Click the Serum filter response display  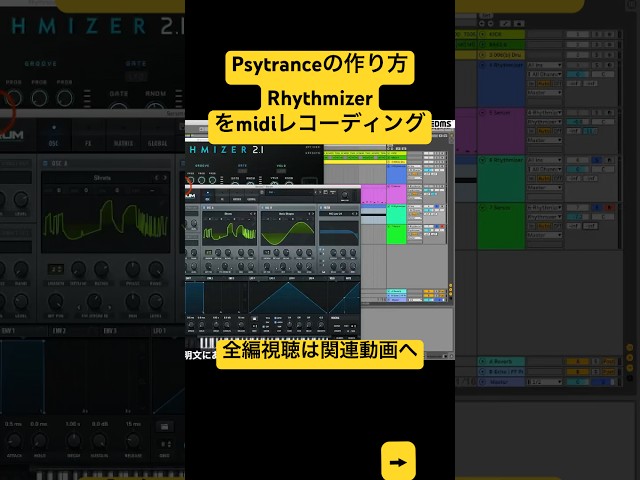(x=339, y=231)
